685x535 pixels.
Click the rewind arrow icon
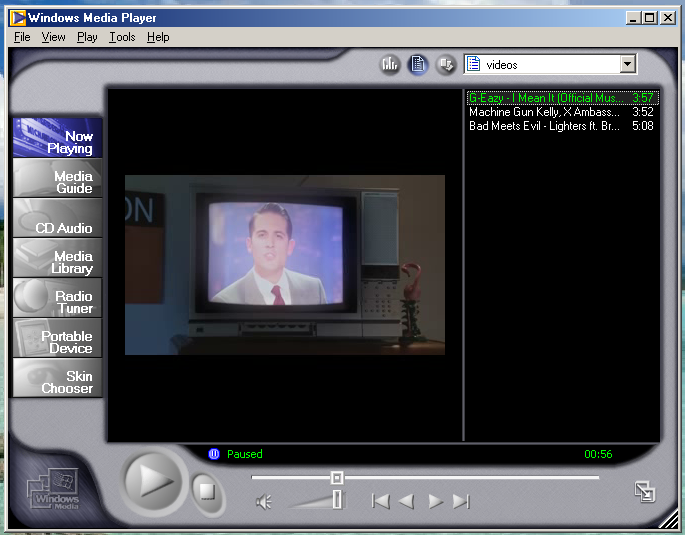point(407,501)
